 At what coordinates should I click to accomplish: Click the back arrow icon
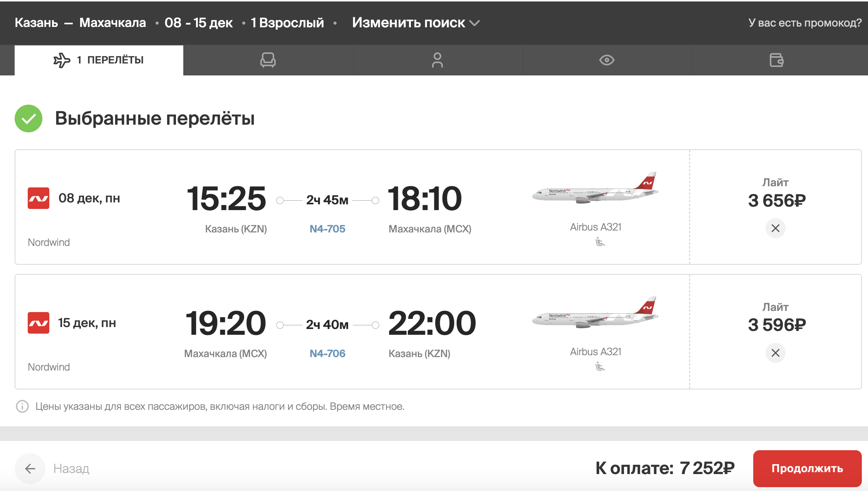[x=30, y=468]
